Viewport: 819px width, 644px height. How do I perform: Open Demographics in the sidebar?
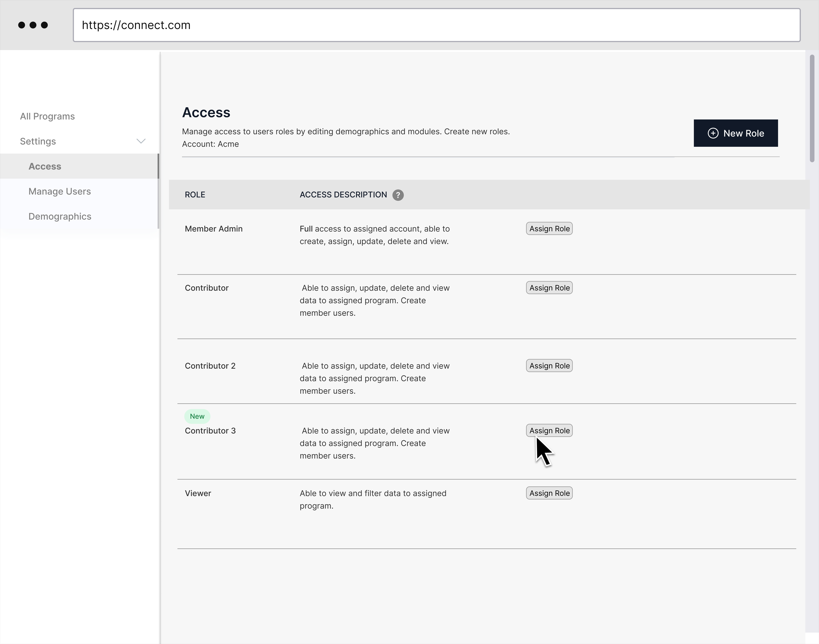(60, 216)
